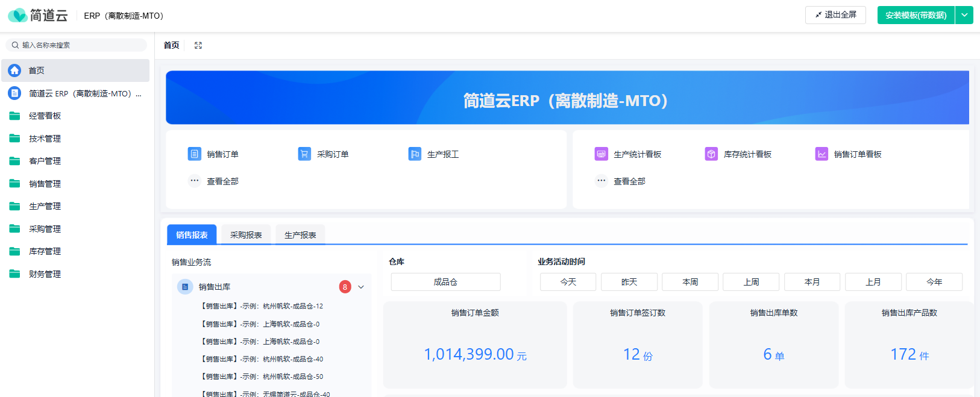Click the sidebar search input 输入名称来搜索
The width and height of the screenshot is (980, 397).
[x=76, y=45]
